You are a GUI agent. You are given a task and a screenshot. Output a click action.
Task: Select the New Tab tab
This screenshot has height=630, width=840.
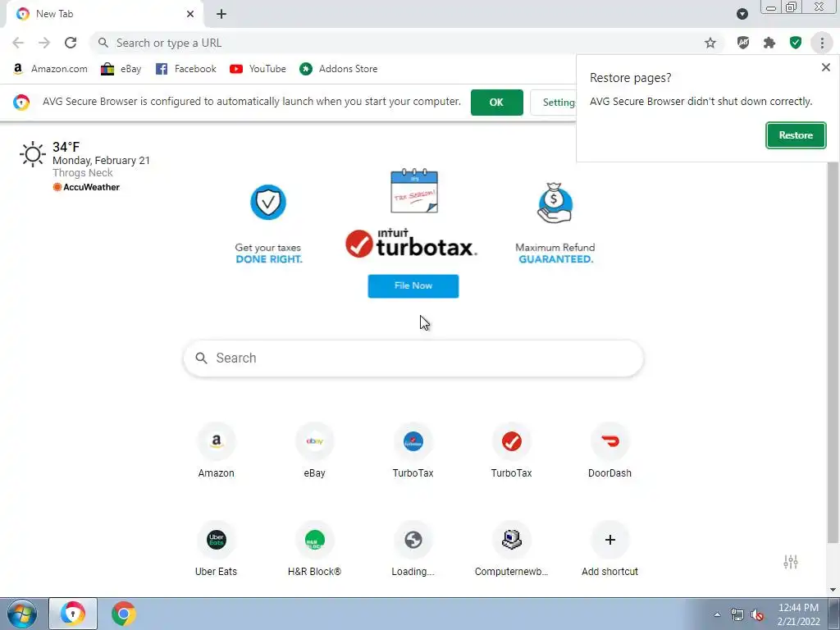pyautogui.click(x=104, y=14)
